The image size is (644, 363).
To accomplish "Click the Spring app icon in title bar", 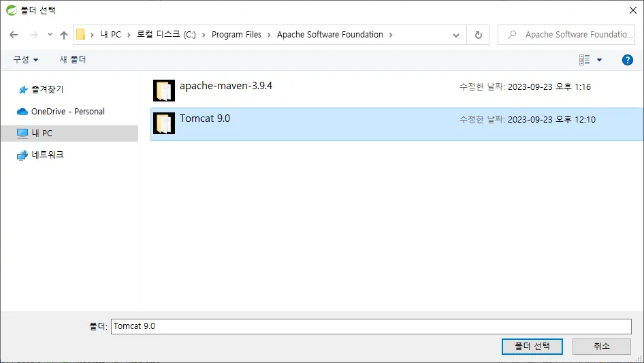I will [11, 10].
